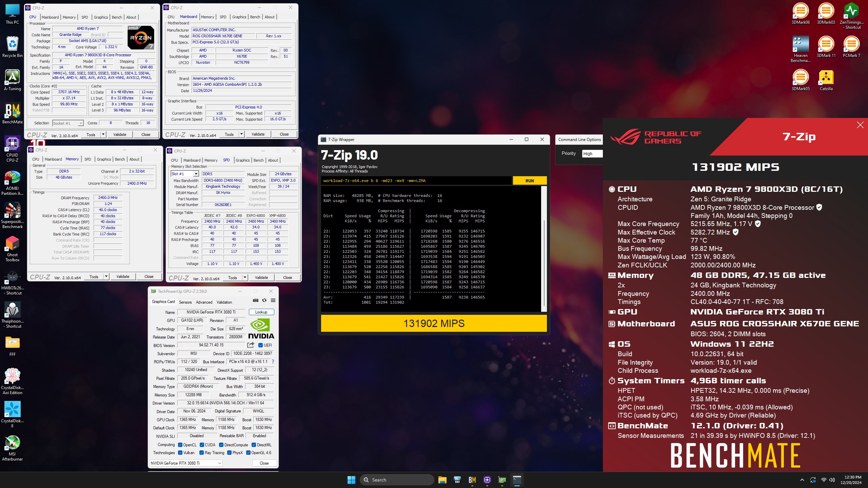The width and height of the screenshot is (868, 488).
Task: Launch ZenTimings shortcut icon
Action: pyautogui.click(x=851, y=16)
